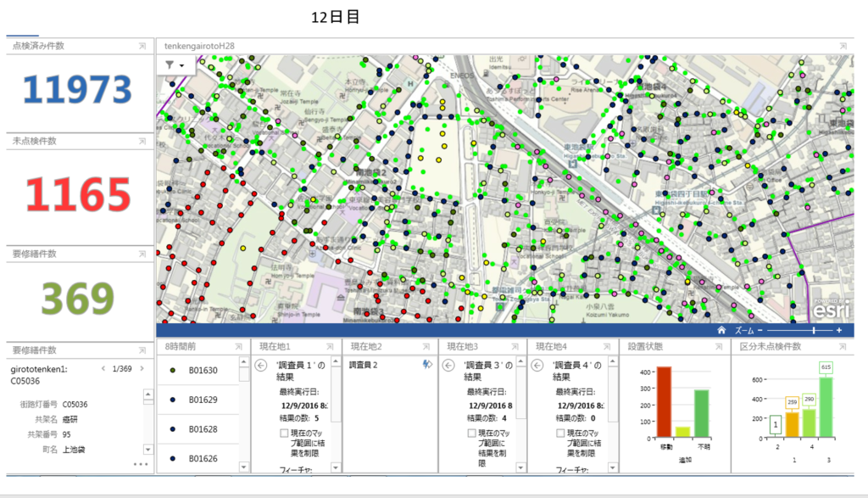868x498 pixels.
Task: Go back in 現在地1 panel
Action: coord(260,366)
